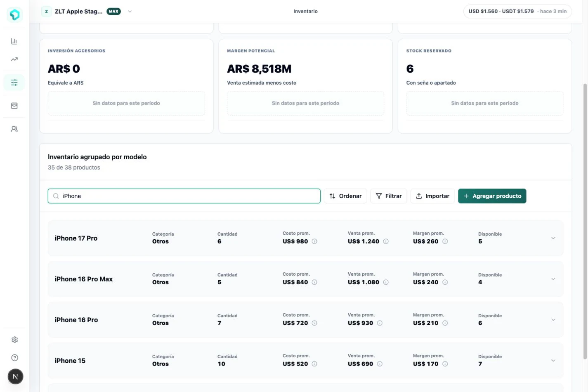Viewport: 588px width, 392px height.
Task: Open settings gear in sidebar
Action: click(x=15, y=340)
